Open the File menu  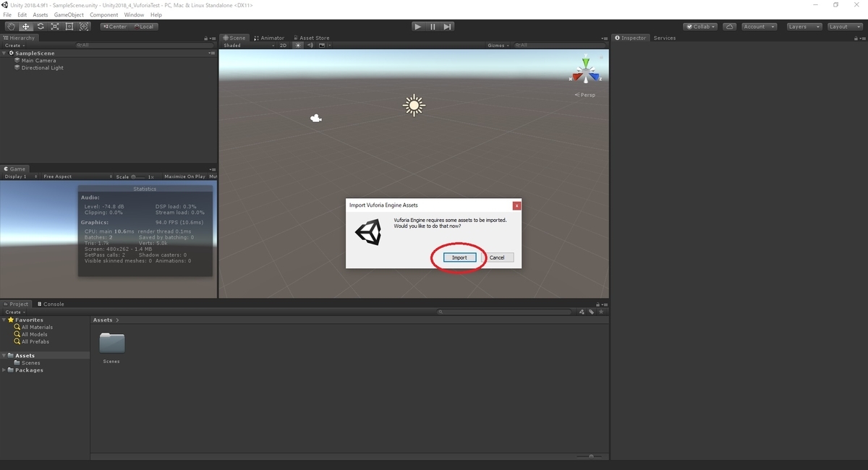[7, 14]
